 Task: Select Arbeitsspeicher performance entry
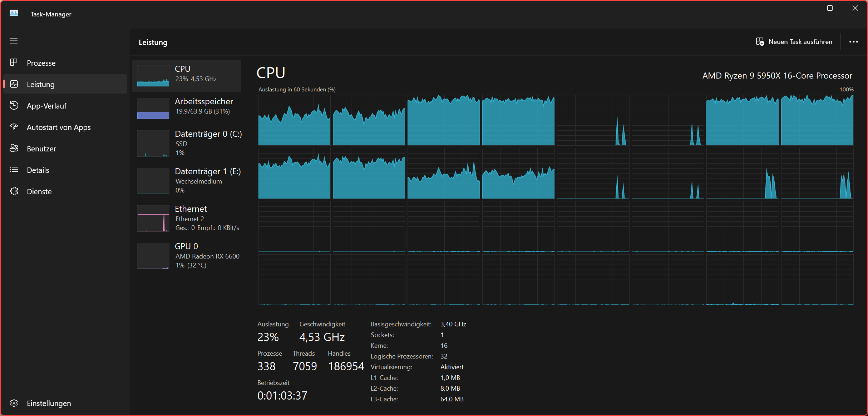click(189, 106)
